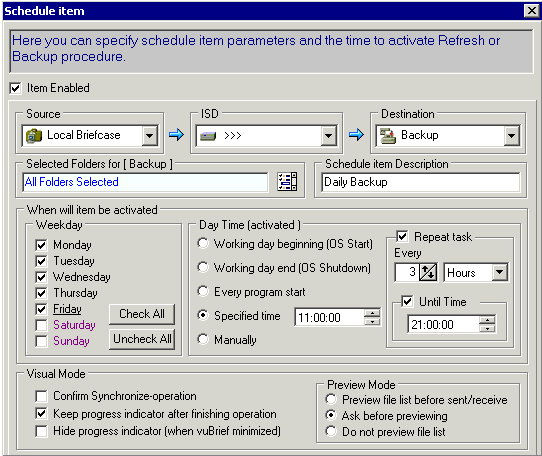Click the Check All button
This screenshot has height=456, width=542.
(142, 314)
